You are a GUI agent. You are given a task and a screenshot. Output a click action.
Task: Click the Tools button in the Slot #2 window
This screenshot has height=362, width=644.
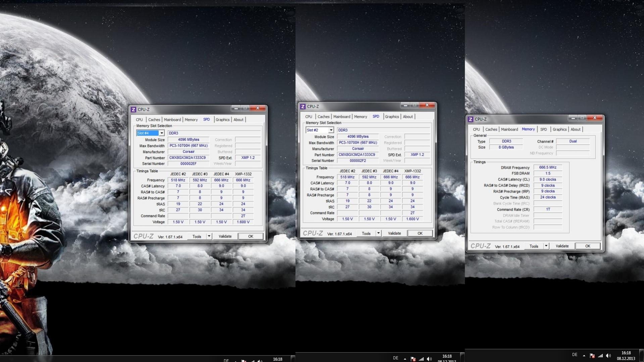pyautogui.click(x=366, y=233)
